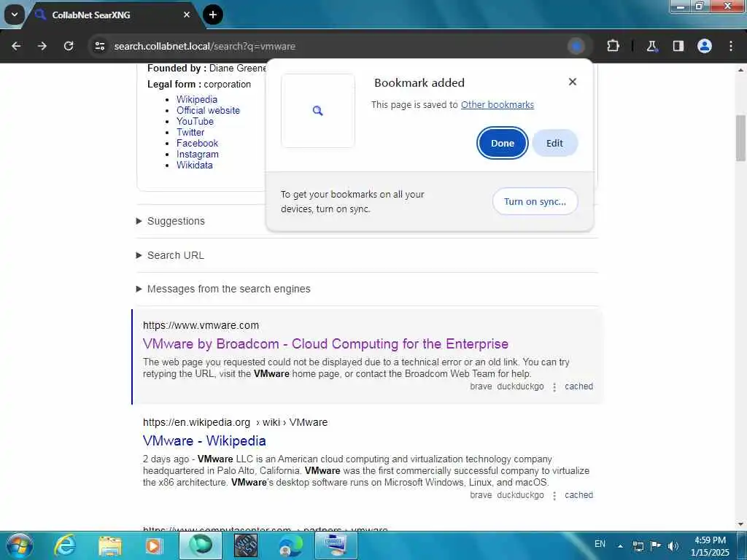
Task: Click the scrollbar up arrow
Action: click(741, 70)
